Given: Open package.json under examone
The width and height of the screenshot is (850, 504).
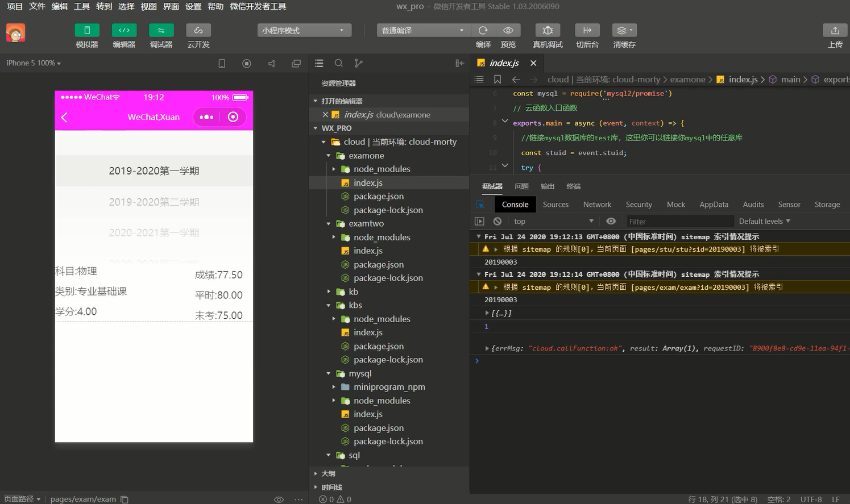Looking at the screenshot, I should tap(379, 196).
